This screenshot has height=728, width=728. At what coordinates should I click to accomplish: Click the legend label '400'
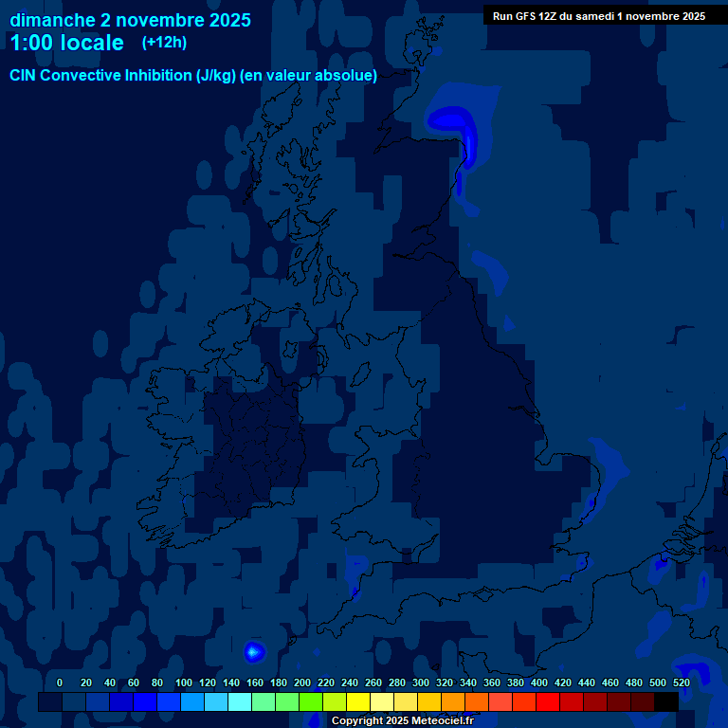coord(539,682)
